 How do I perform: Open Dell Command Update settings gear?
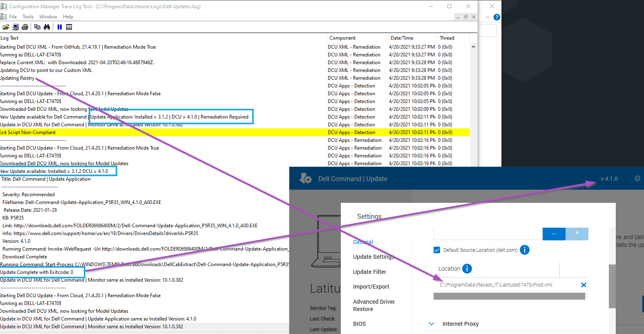coord(637,179)
